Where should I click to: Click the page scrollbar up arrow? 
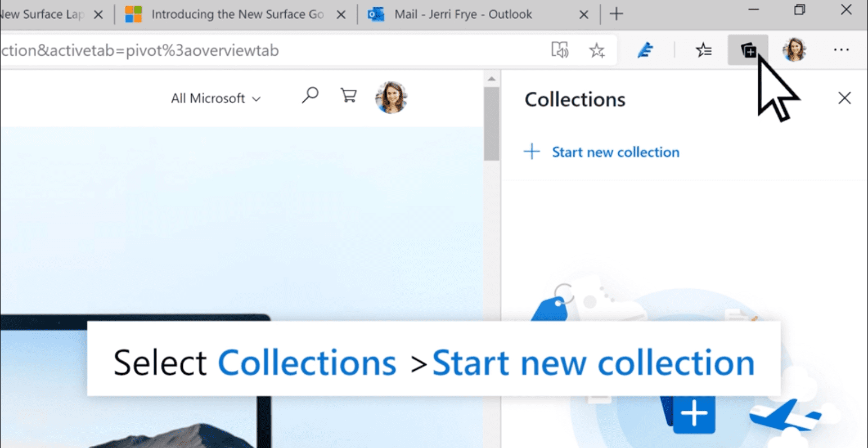click(x=492, y=79)
